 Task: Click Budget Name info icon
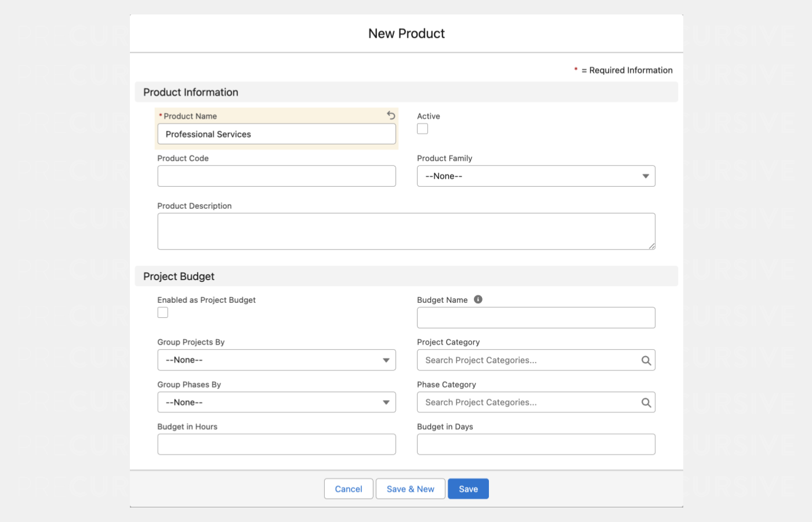[478, 299]
